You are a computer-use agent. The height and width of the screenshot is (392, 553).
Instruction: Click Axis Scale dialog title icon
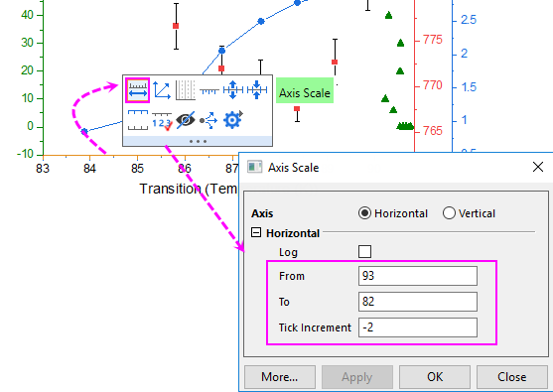(254, 167)
